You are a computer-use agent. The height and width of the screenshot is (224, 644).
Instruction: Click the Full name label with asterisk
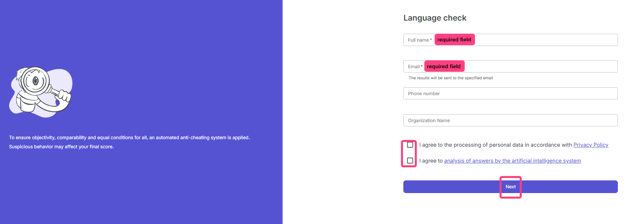tap(420, 40)
